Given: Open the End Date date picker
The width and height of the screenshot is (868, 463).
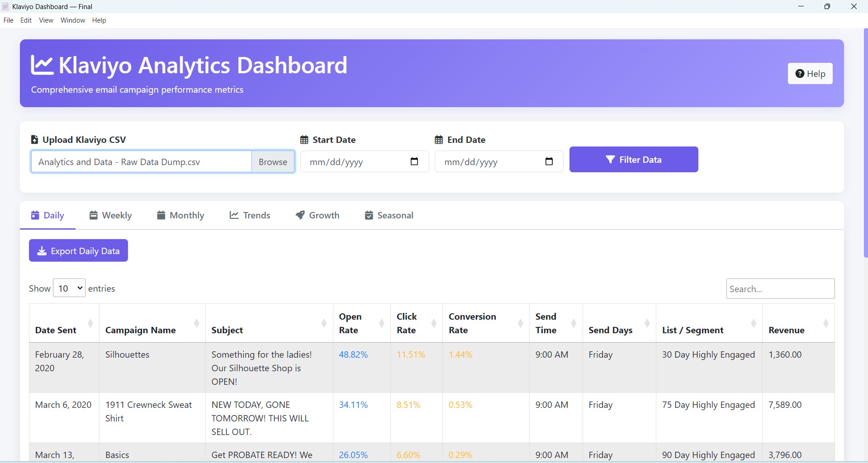Looking at the screenshot, I should (549, 161).
